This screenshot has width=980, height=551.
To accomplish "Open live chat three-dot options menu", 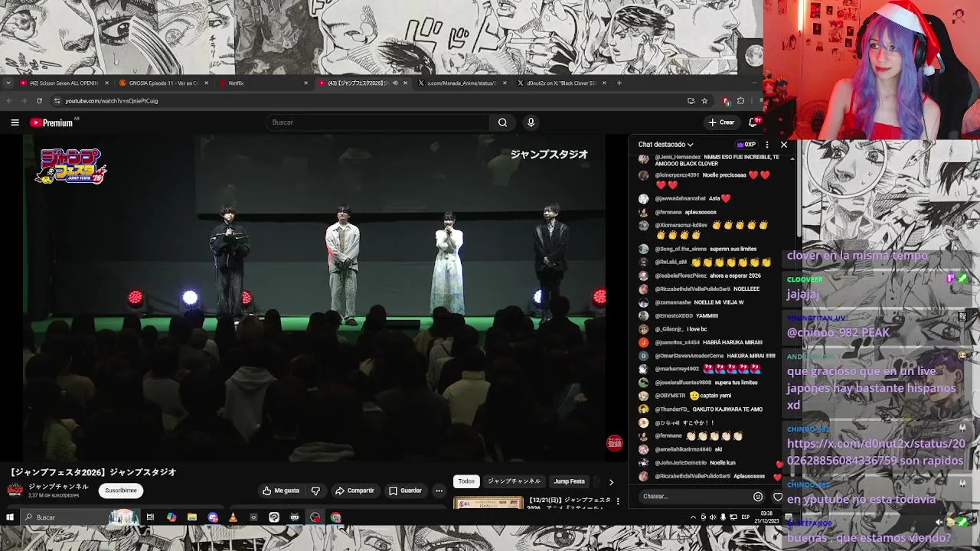I will tap(767, 145).
